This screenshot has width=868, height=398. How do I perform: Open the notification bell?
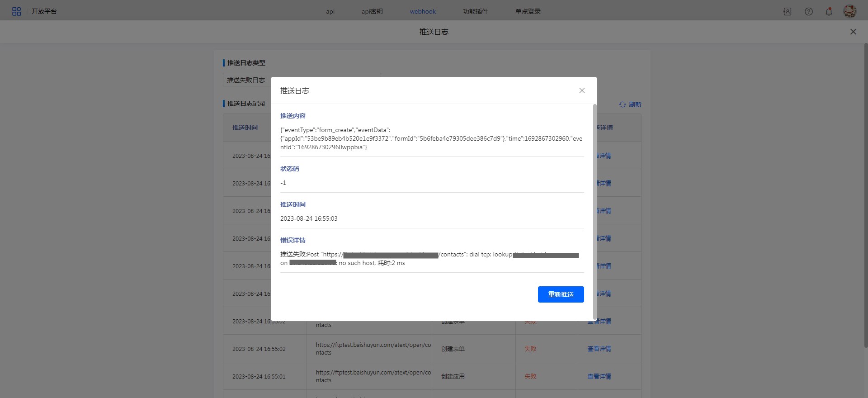coord(829,12)
